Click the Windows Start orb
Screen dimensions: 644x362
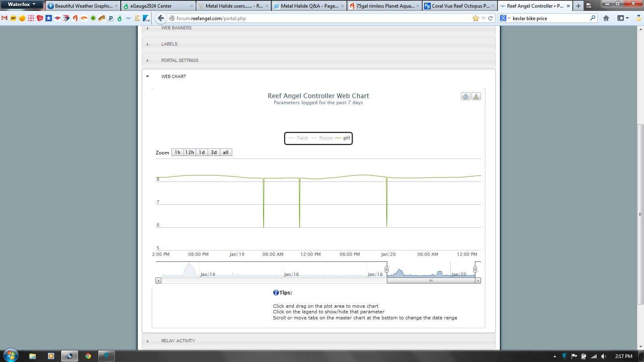[x=11, y=356]
